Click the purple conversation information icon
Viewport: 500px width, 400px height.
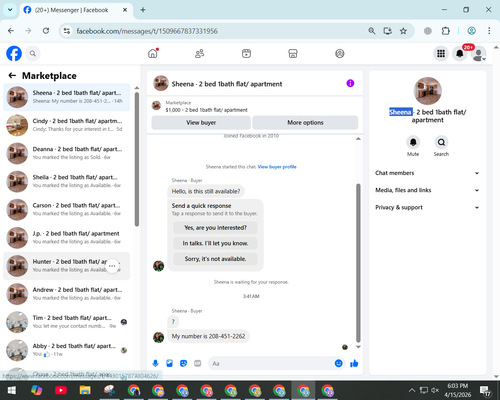350,83
